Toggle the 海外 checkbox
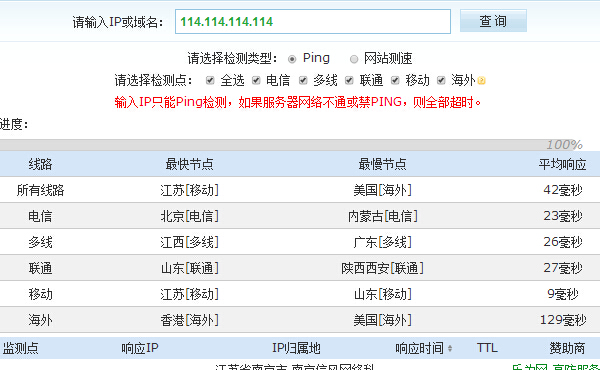The image size is (600, 370). tap(441, 80)
